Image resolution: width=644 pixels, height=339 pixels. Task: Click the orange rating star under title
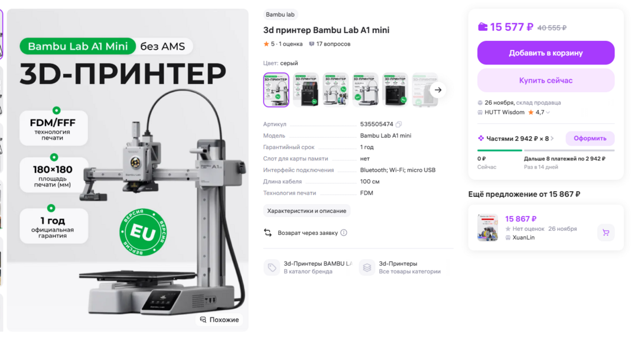click(x=266, y=44)
